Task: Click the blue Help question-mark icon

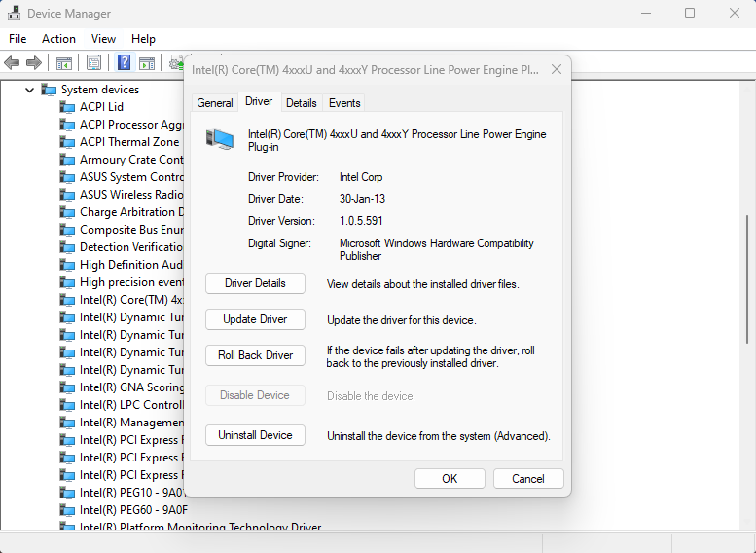Action: (x=124, y=62)
